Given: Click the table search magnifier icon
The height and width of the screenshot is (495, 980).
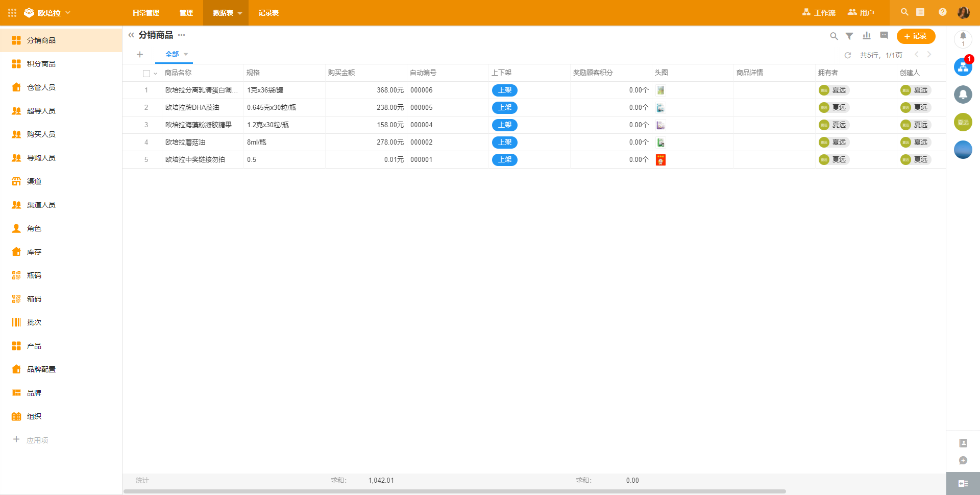Looking at the screenshot, I should coord(834,36).
